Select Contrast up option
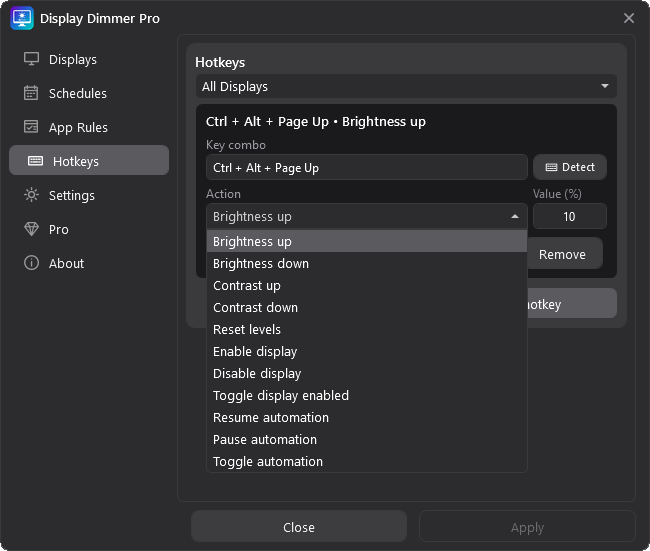 (x=367, y=286)
